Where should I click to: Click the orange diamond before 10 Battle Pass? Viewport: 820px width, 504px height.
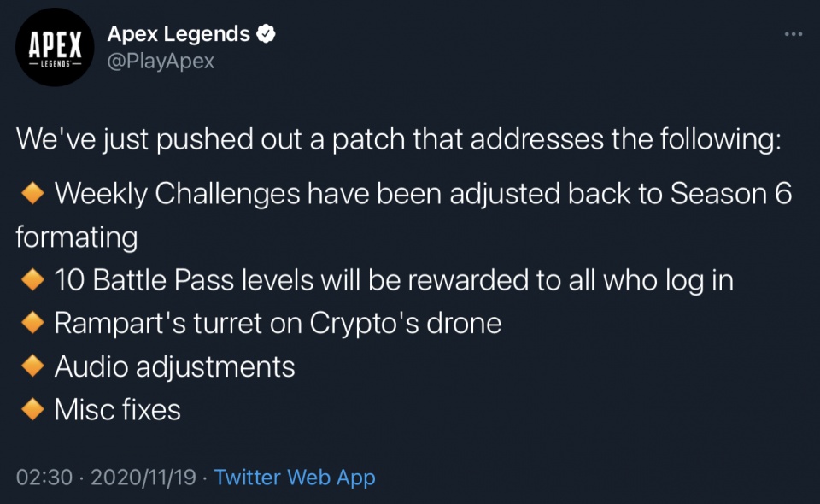click(32, 279)
